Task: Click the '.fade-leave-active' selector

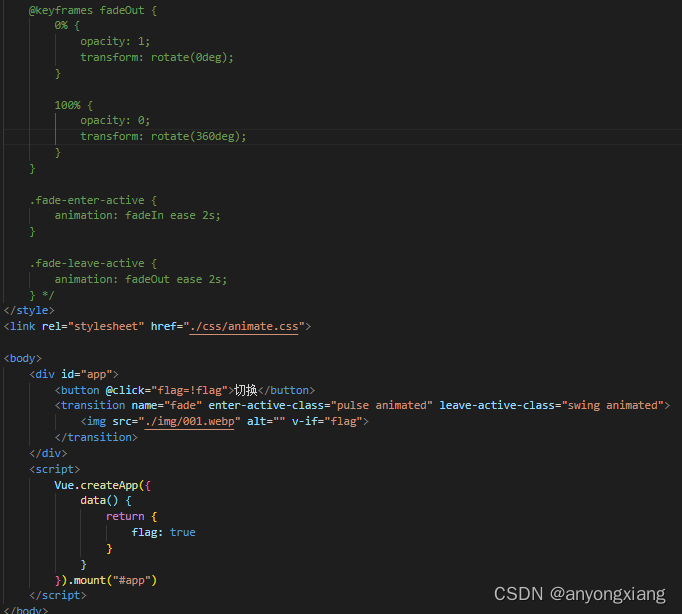Action: (x=87, y=264)
